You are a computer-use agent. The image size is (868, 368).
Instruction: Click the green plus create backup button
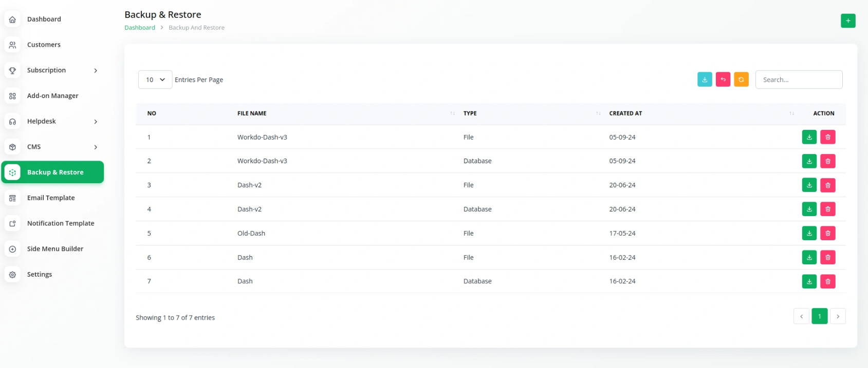(x=848, y=21)
